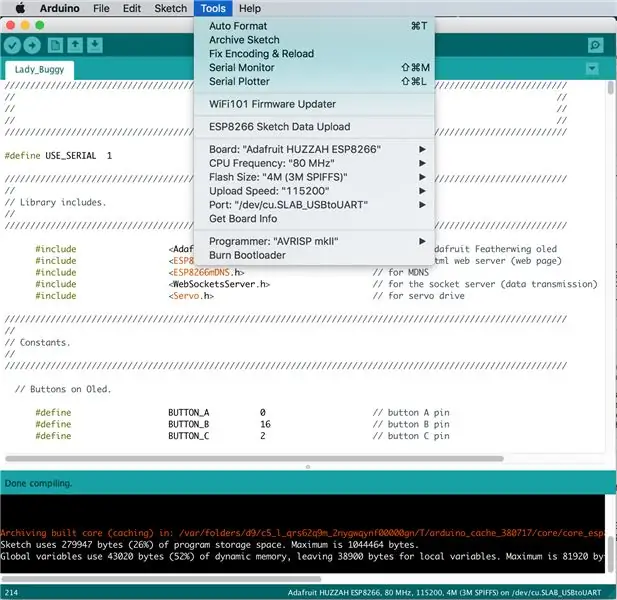Open a sketch with the Open icon
Image resolution: width=617 pixels, height=600 pixels.
pyautogui.click(x=75, y=45)
